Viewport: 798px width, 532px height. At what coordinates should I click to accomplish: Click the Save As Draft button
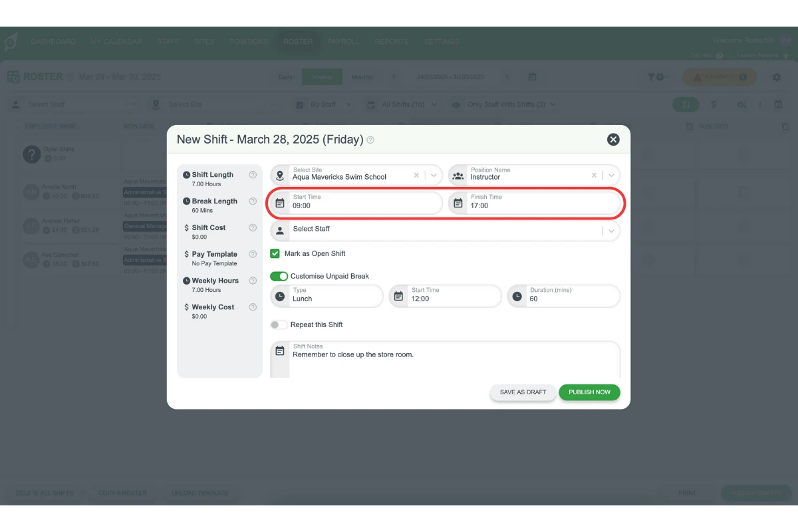[x=523, y=392]
